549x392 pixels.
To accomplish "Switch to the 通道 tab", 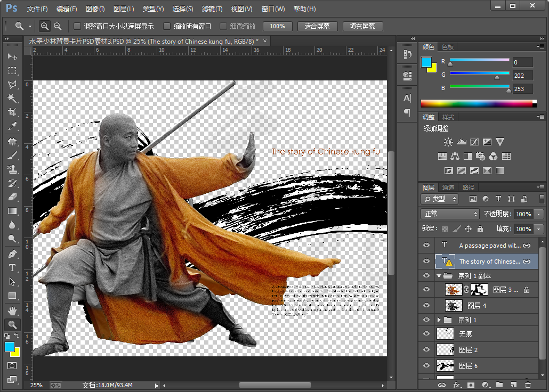I will click(x=448, y=187).
